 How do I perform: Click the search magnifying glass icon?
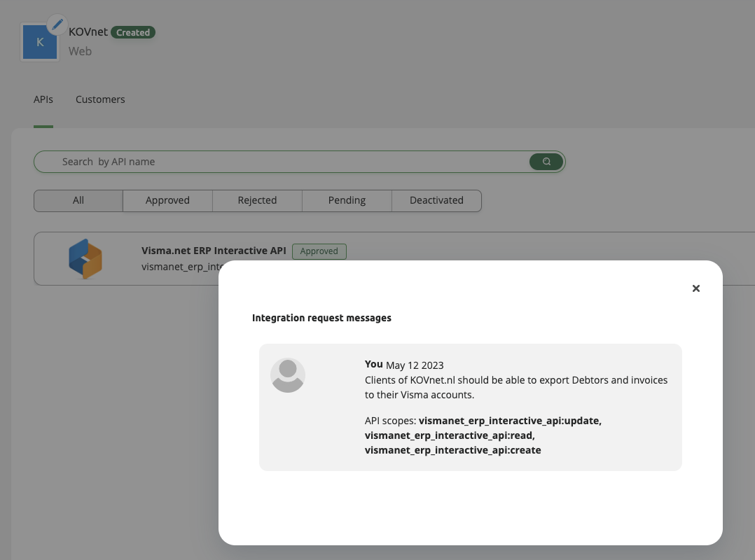point(546,162)
